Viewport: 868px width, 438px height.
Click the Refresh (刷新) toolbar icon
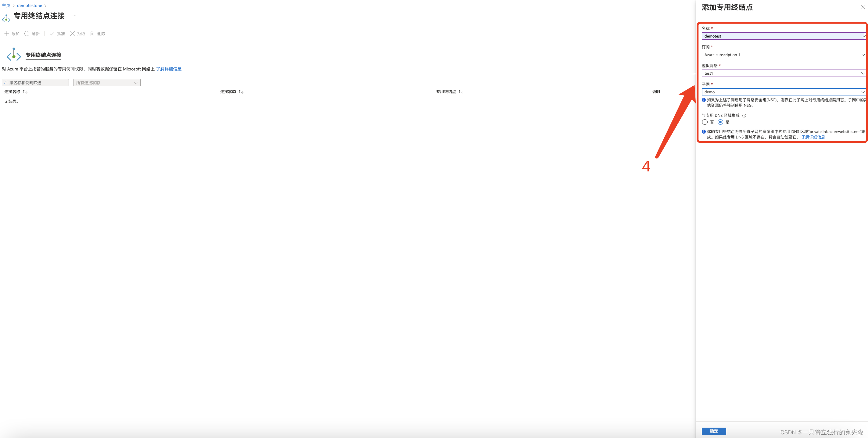click(x=27, y=34)
